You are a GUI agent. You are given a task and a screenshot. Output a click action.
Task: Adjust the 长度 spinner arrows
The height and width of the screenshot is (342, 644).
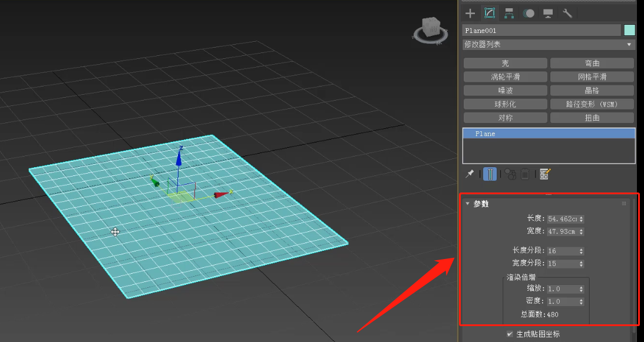point(581,219)
